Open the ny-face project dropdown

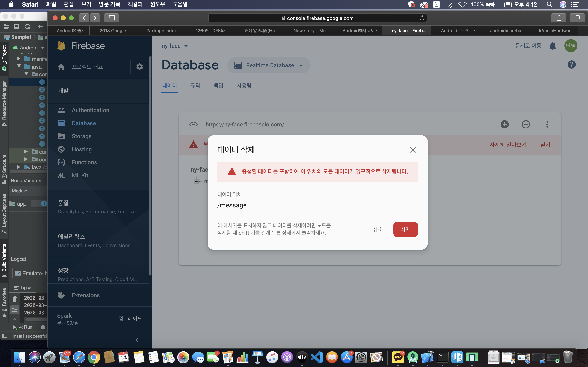175,46
